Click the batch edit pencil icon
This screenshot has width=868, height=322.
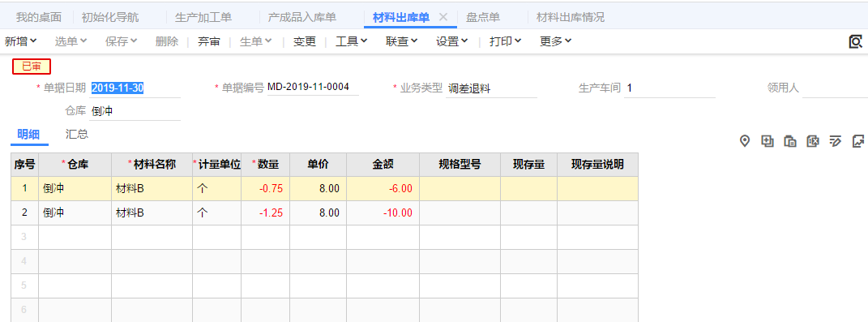pos(836,141)
